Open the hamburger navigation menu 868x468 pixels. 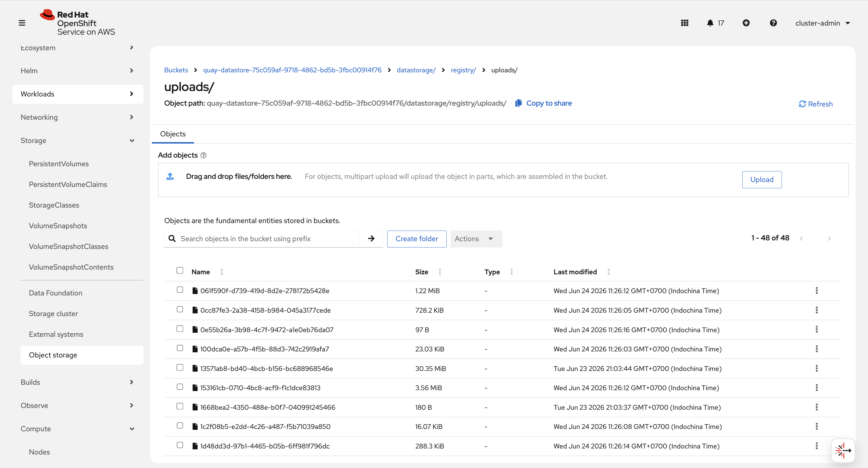22,23
